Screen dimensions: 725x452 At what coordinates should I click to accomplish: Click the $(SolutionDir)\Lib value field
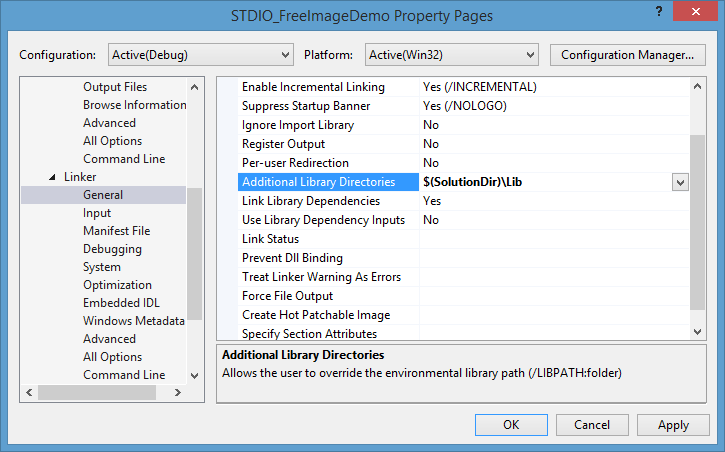(546, 182)
